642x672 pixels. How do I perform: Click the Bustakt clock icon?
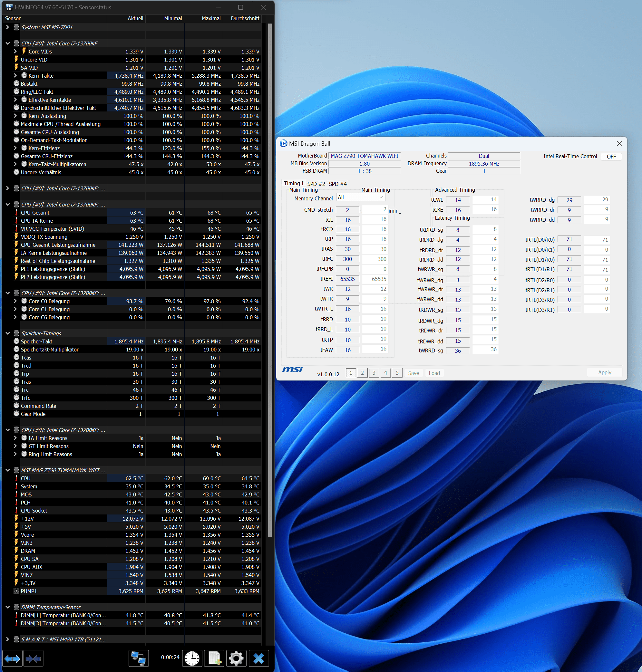(16, 83)
